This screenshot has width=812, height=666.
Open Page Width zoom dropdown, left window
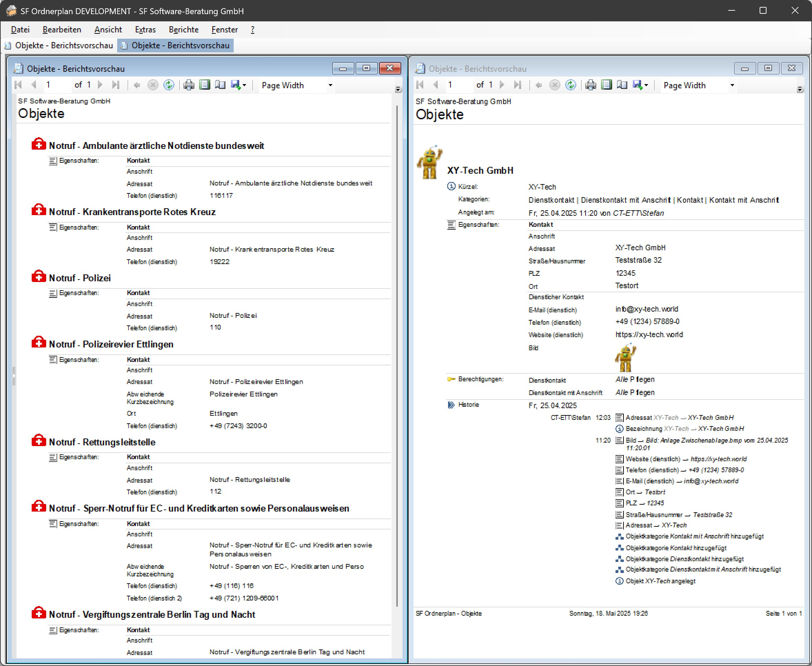pos(330,85)
